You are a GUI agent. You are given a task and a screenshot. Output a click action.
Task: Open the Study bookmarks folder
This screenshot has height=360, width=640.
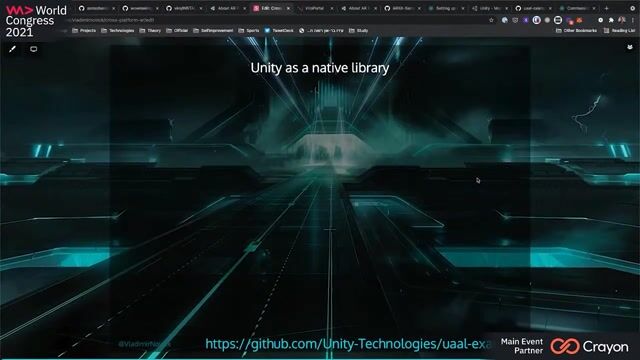358,31
